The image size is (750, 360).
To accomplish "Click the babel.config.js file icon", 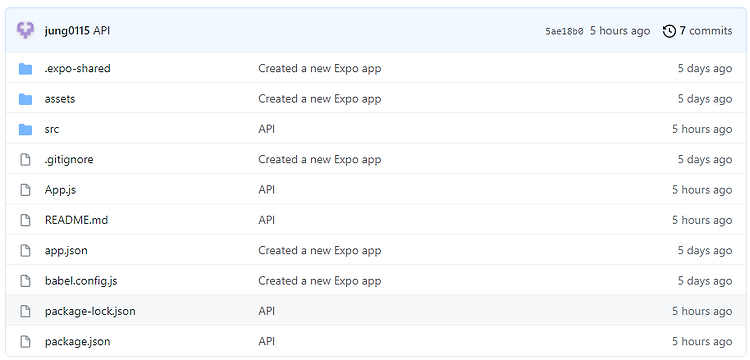I will [25, 281].
